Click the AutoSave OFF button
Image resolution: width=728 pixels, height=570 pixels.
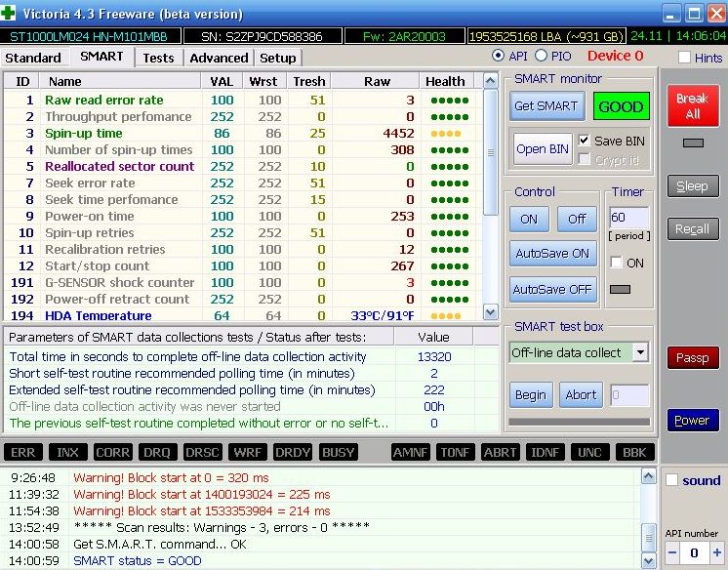click(x=553, y=290)
